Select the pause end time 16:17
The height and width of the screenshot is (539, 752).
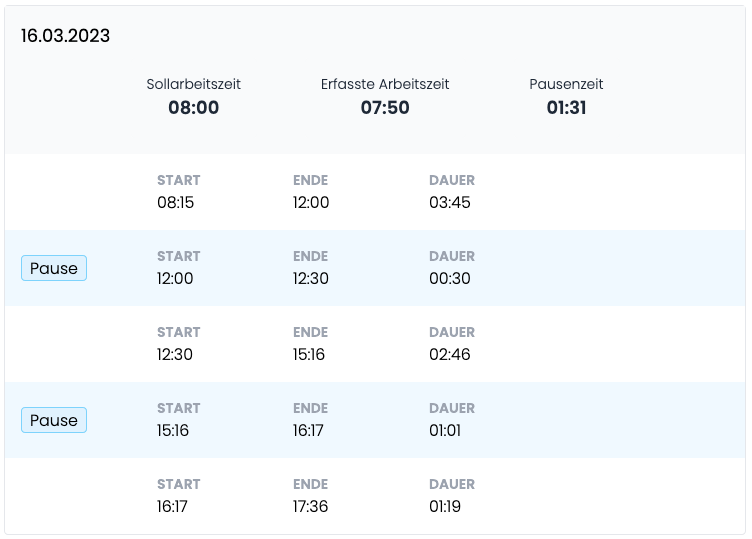tap(308, 430)
